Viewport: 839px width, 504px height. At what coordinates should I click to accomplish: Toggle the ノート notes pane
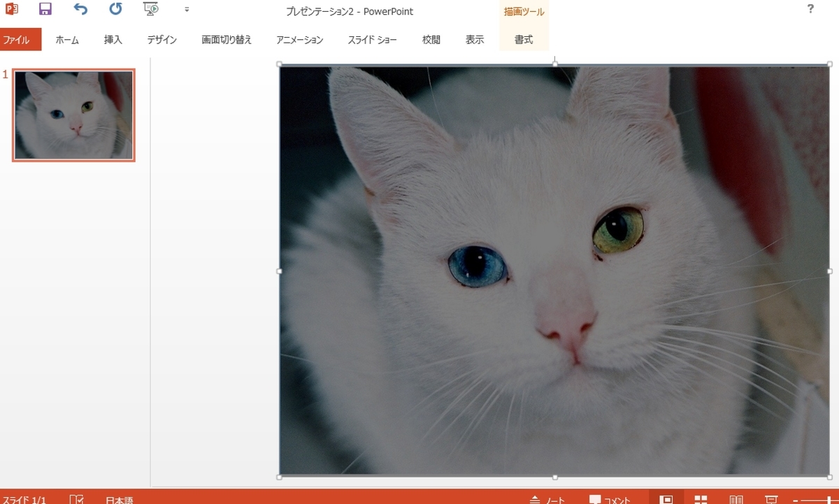(x=547, y=500)
